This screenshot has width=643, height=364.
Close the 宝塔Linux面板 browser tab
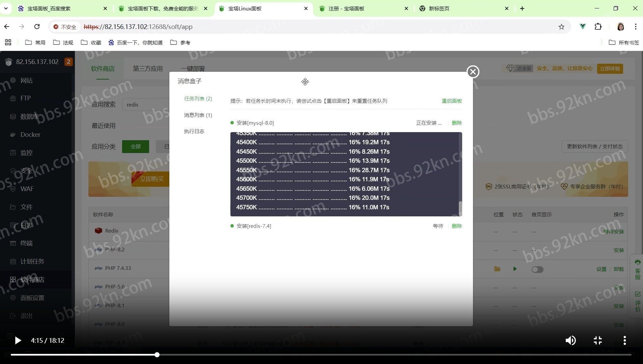tap(306, 8)
